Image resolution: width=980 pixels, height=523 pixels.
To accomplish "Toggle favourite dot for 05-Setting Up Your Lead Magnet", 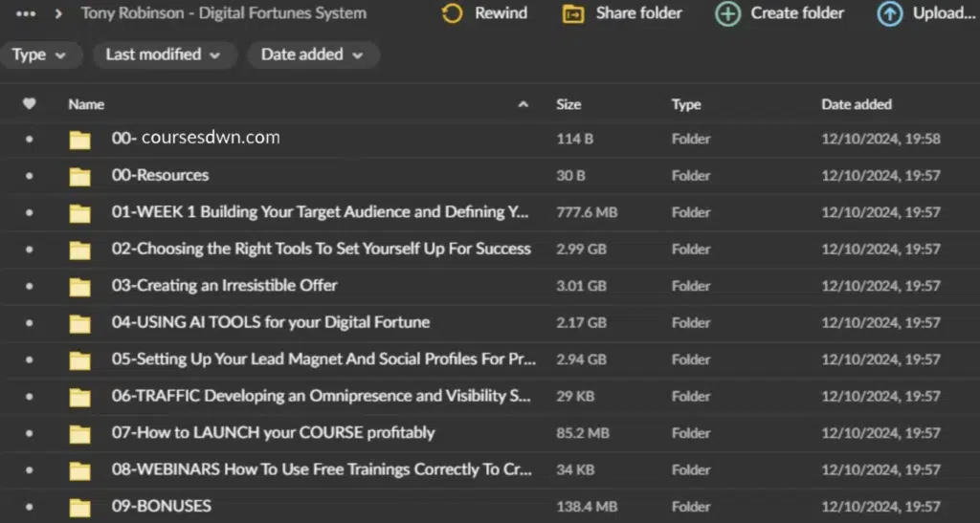I will click(30, 360).
